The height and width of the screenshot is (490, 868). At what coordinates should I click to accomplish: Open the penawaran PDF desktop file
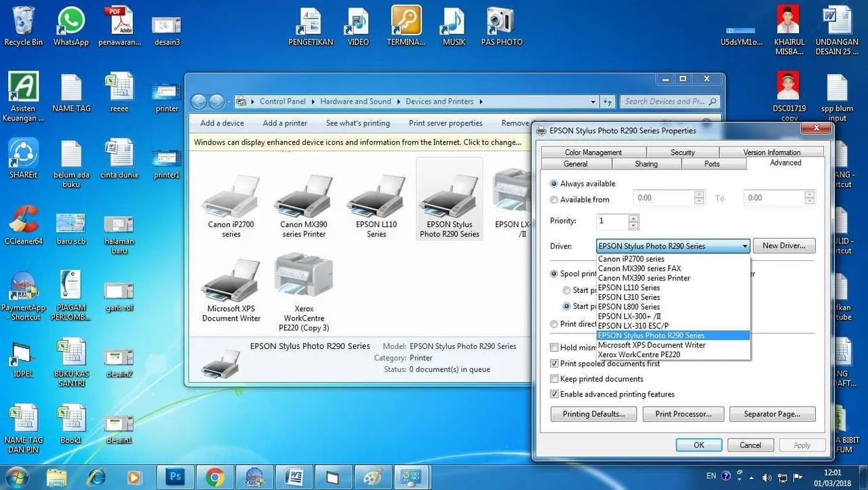click(119, 26)
